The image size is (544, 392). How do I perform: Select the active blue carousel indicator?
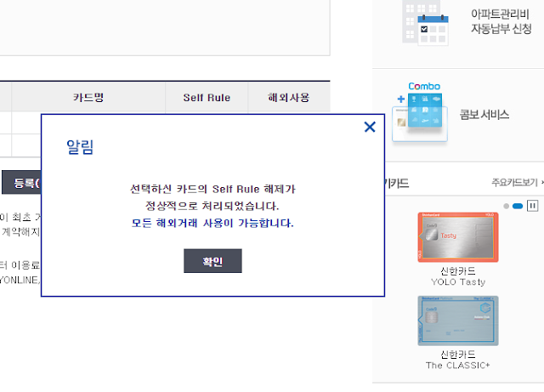coord(518,207)
